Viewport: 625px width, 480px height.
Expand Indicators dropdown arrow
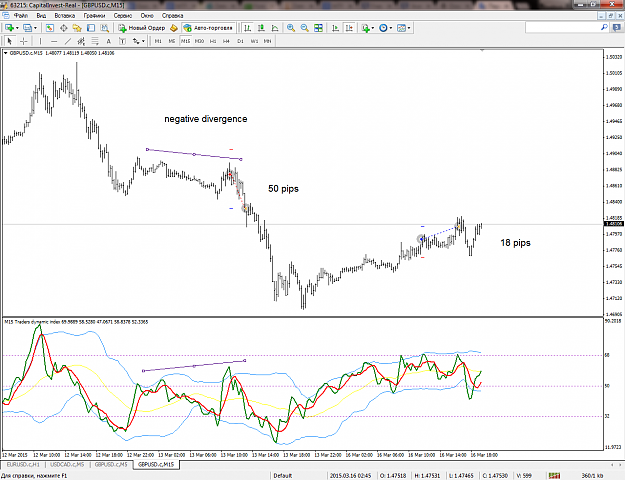click(x=373, y=28)
